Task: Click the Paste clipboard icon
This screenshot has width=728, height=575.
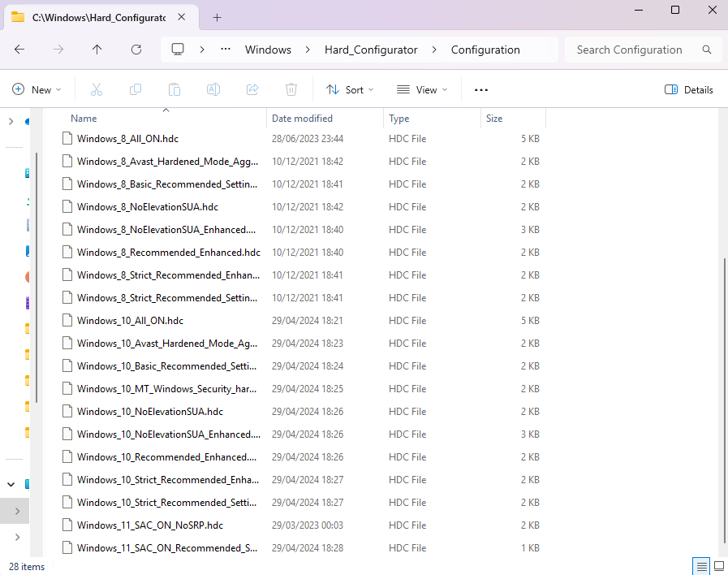Action: (174, 89)
